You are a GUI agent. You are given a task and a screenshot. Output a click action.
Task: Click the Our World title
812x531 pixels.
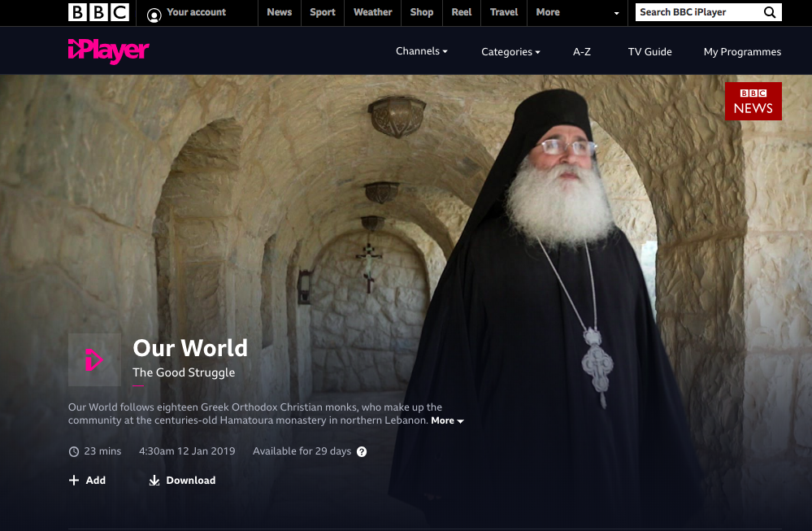[x=190, y=348]
